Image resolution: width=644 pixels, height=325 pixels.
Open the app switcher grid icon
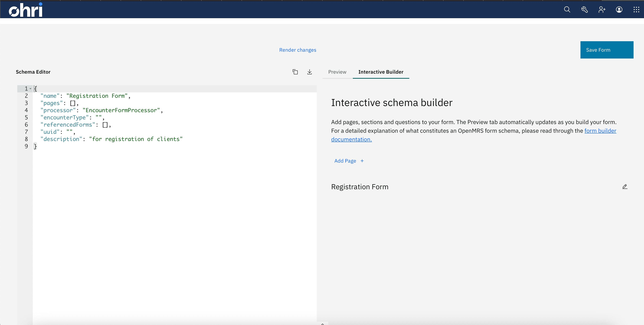(x=636, y=10)
